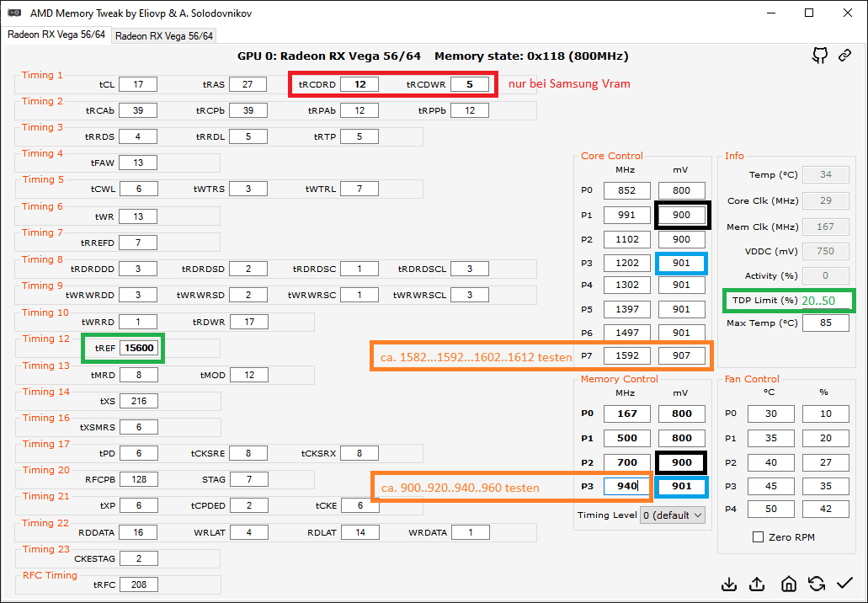868x603 pixels.
Task: Click the CKESTAG value field
Action: click(138, 558)
